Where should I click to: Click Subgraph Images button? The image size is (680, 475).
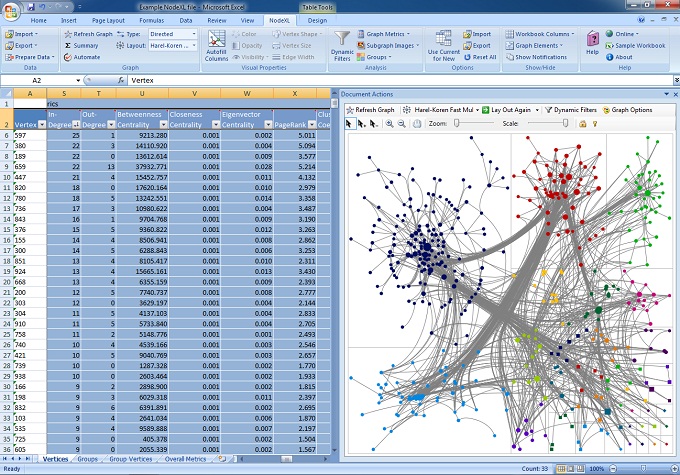389,46
